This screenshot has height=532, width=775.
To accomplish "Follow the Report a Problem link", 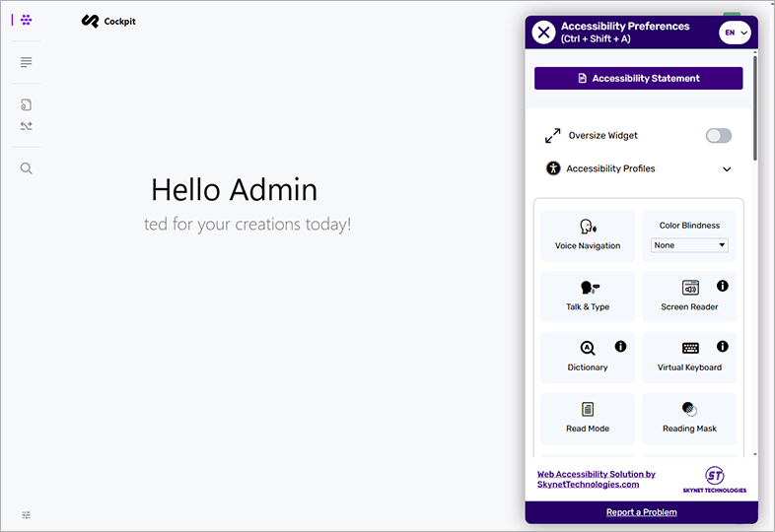I will [x=641, y=512].
